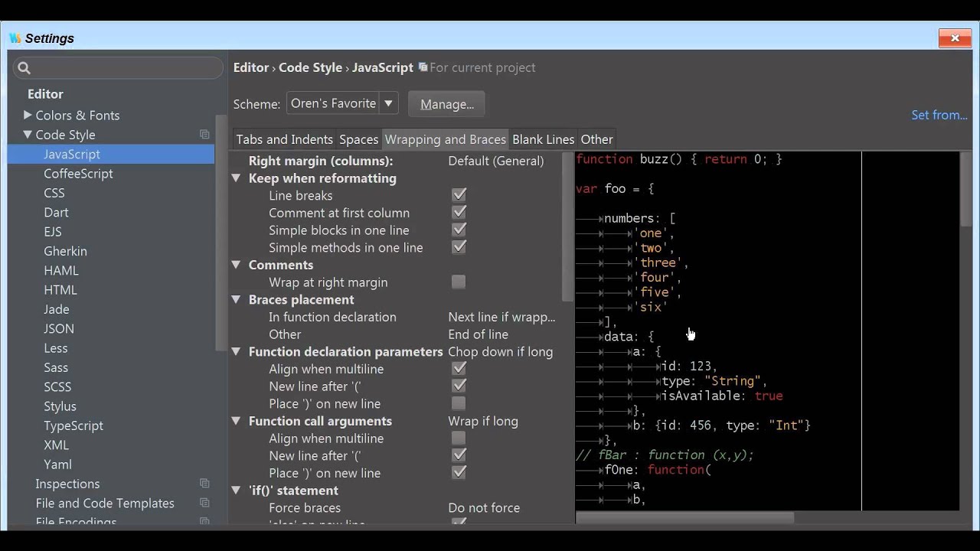Collapse the Function declaration parameters section
The width and height of the screenshot is (980, 551).
click(237, 351)
